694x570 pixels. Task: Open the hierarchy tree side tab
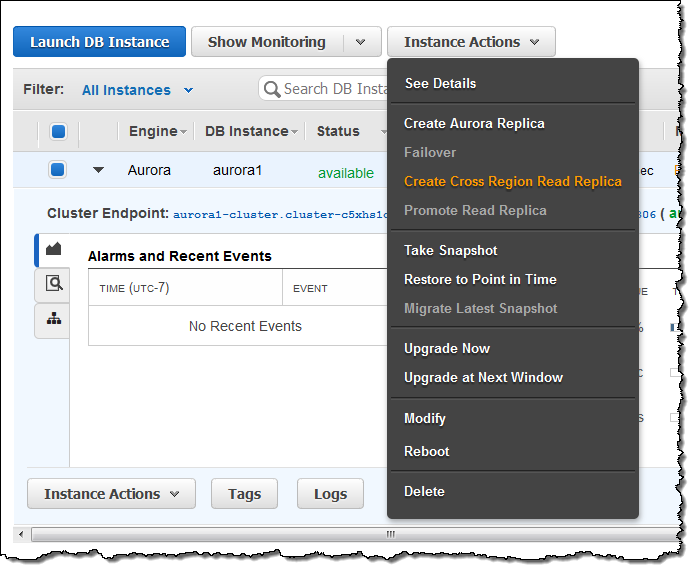click(53, 320)
